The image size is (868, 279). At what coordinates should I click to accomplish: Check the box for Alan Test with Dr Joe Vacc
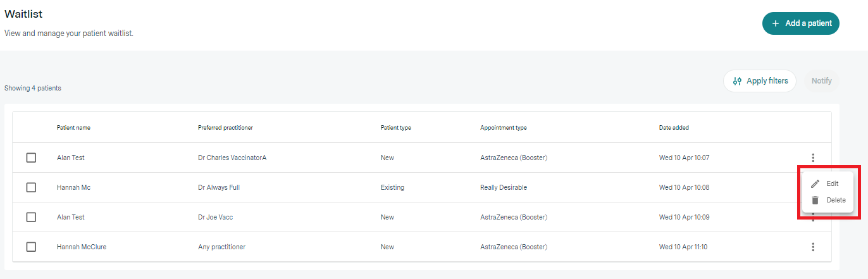(x=31, y=217)
